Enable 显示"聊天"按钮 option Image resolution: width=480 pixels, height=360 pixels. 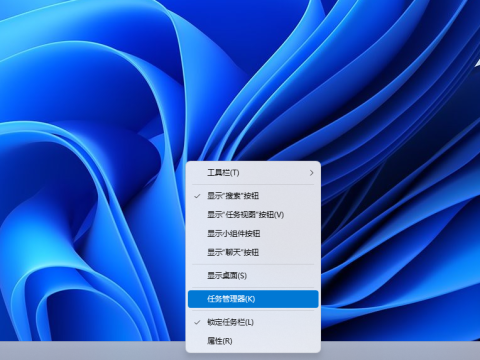point(253,252)
